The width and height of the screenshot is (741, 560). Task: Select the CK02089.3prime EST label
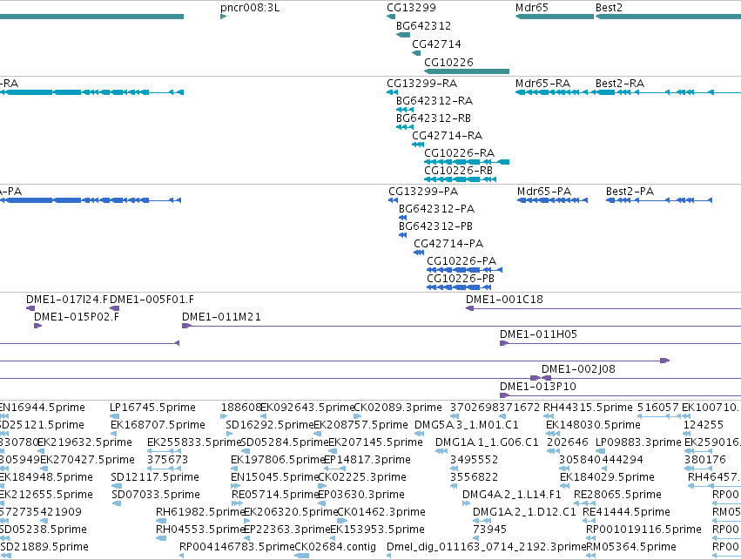[398, 408]
